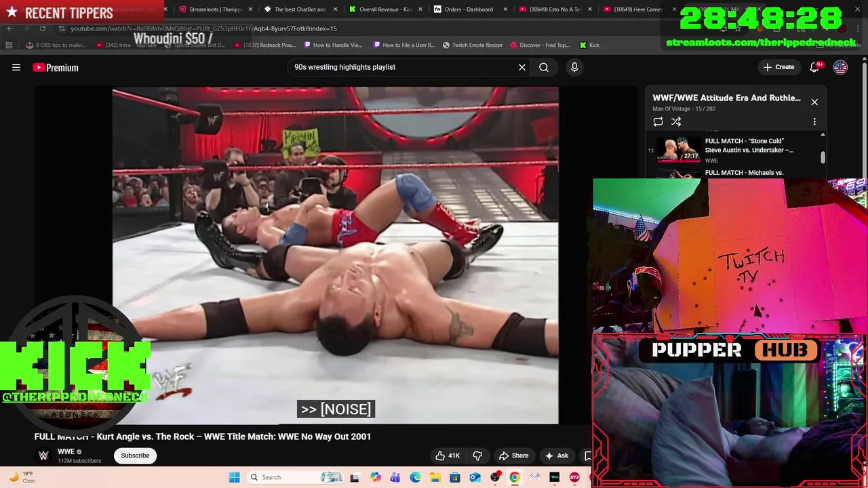The image size is (868, 488).
Task: Close the Orders – Dashboard tab
Action: pyautogui.click(x=505, y=9)
